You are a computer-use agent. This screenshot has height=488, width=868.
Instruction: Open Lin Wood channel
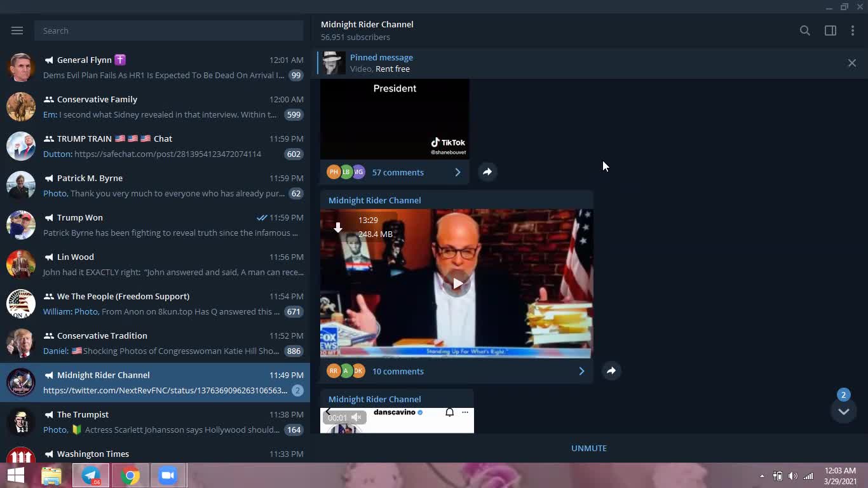click(155, 264)
